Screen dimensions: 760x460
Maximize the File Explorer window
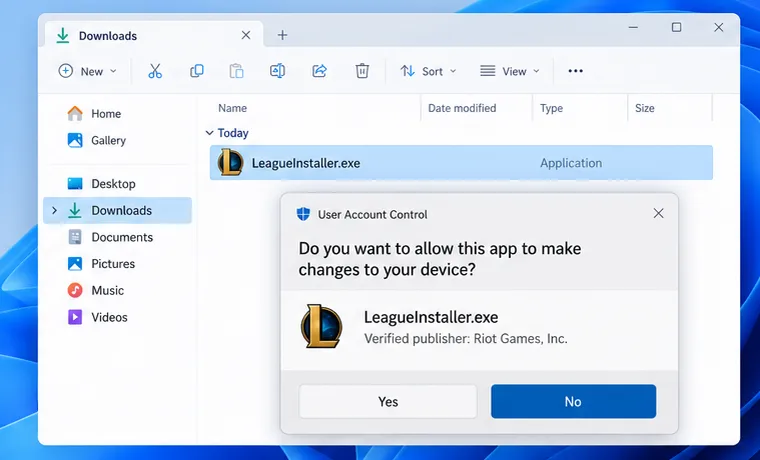(676, 27)
